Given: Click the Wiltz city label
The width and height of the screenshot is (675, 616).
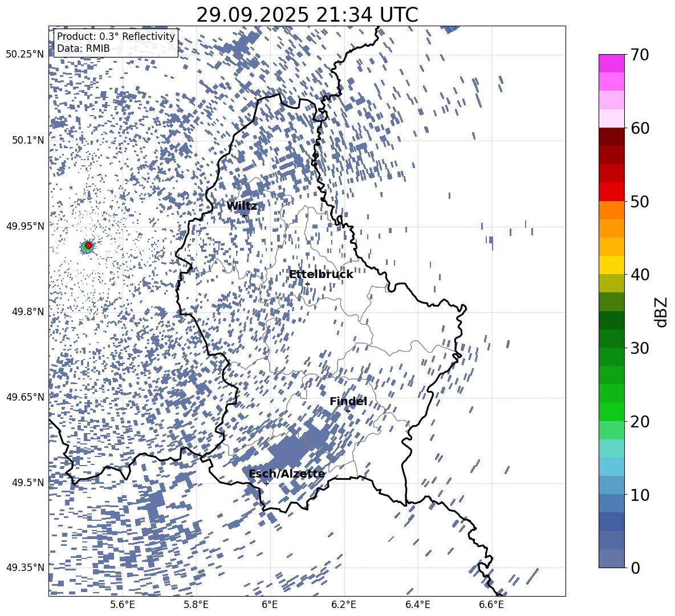Looking at the screenshot, I should (242, 206).
